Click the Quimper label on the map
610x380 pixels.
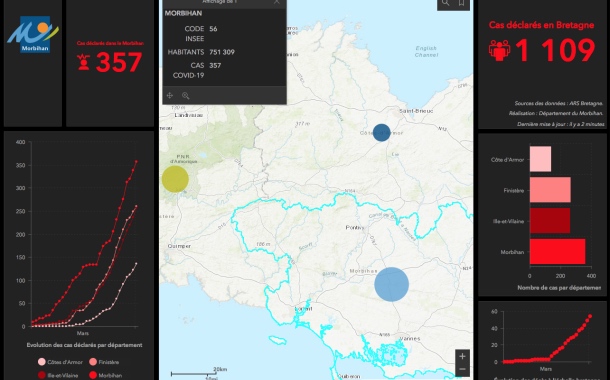pos(179,246)
